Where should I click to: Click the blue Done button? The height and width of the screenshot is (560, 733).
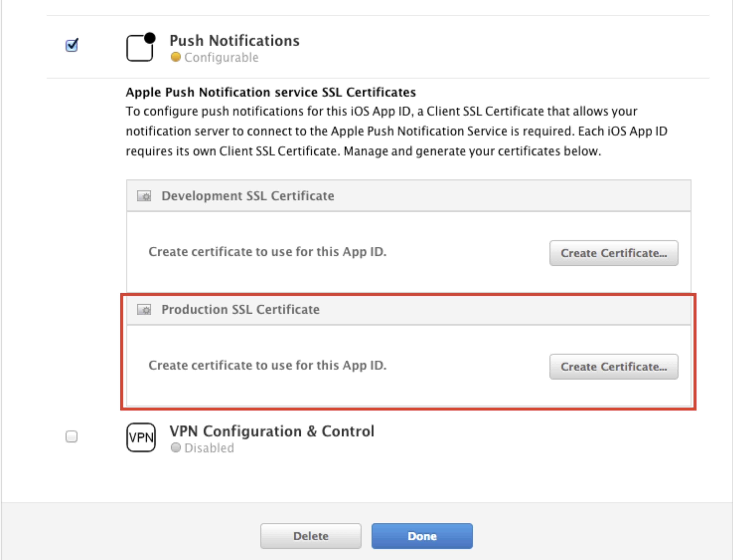point(422,536)
